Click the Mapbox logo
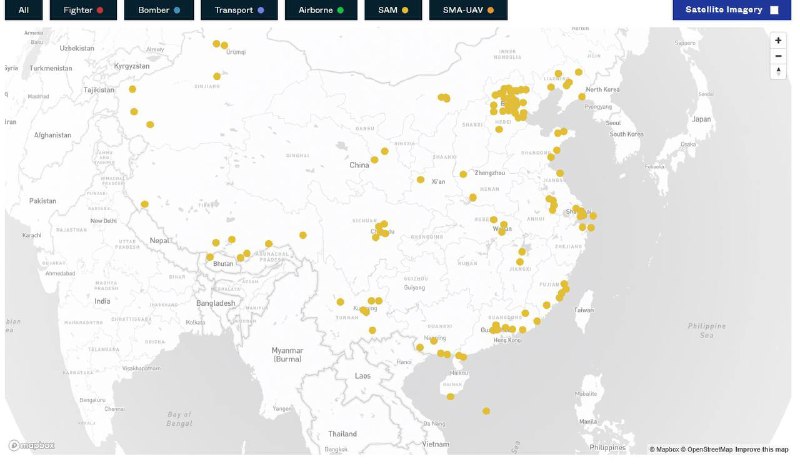This screenshot has width=800, height=464. point(32,446)
